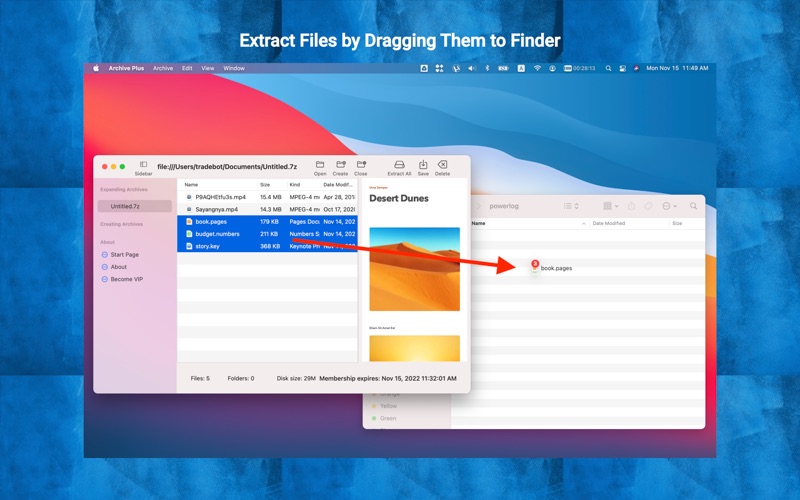Click the forward arrow in Finder toolbar
Screen dimensions: 800x500
point(479,206)
